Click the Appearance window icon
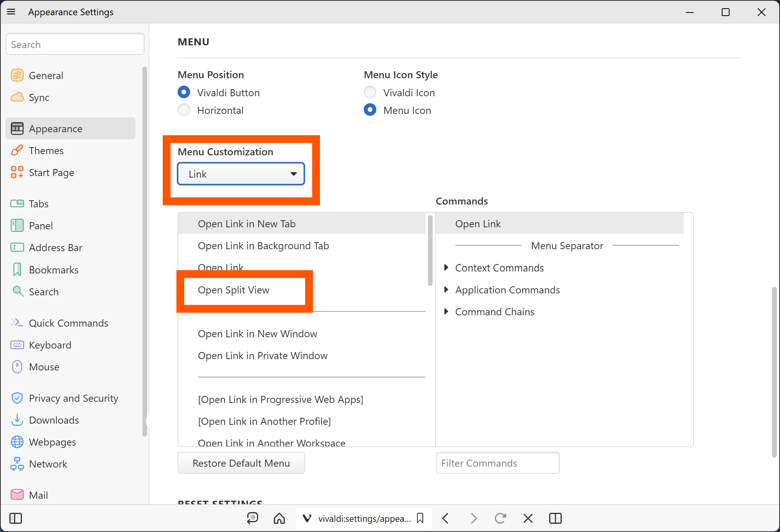The width and height of the screenshot is (780, 532). pyautogui.click(x=17, y=128)
